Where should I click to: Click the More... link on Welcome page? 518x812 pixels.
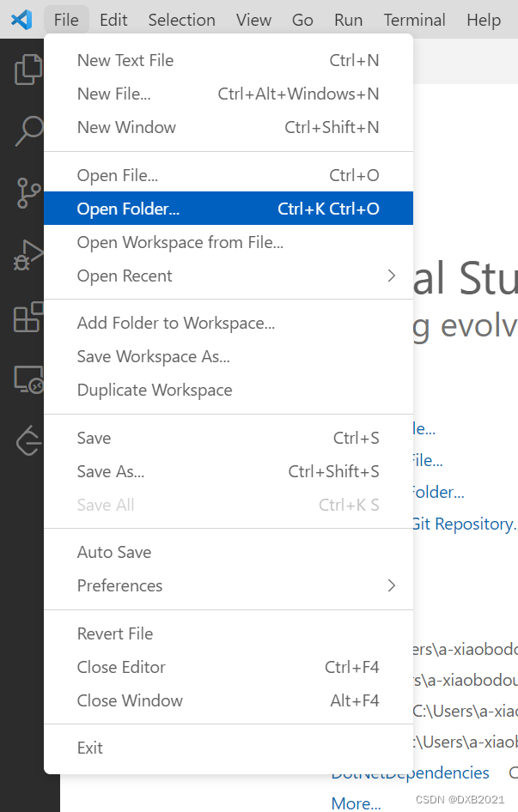pyautogui.click(x=356, y=803)
